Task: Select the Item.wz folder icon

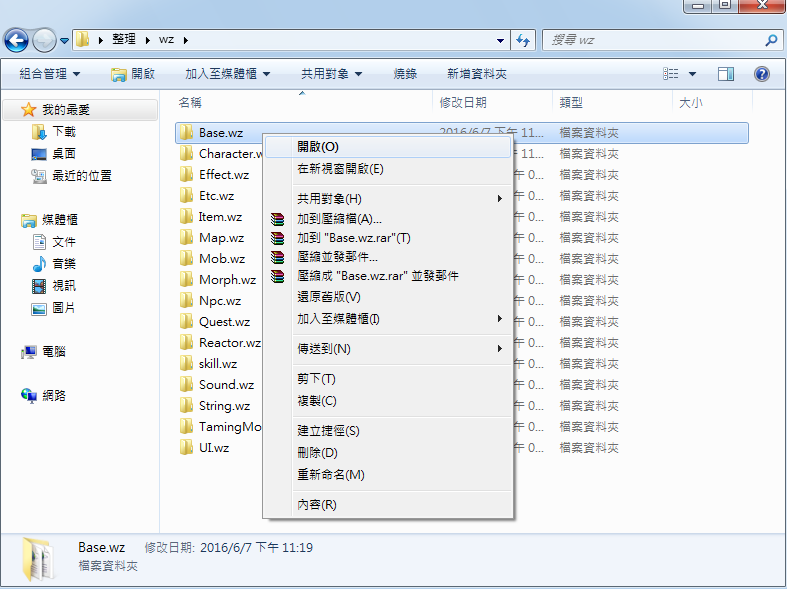Action: [186, 217]
